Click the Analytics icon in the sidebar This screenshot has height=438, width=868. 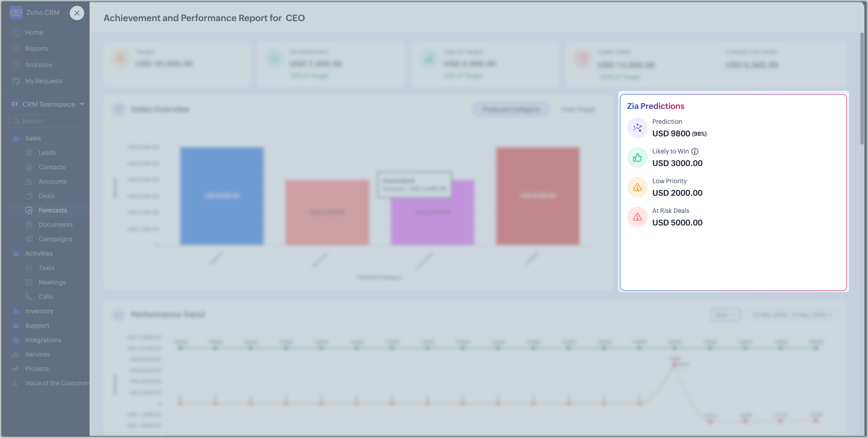click(16, 65)
